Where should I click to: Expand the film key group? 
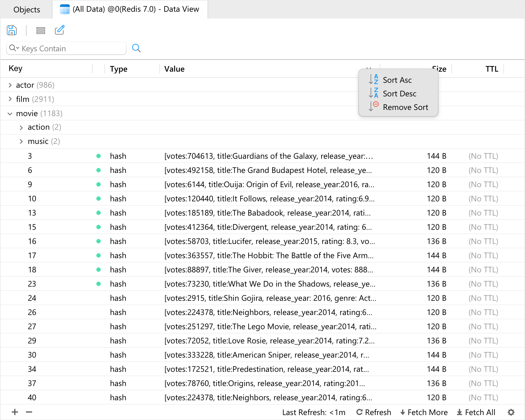click(x=10, y=99)
